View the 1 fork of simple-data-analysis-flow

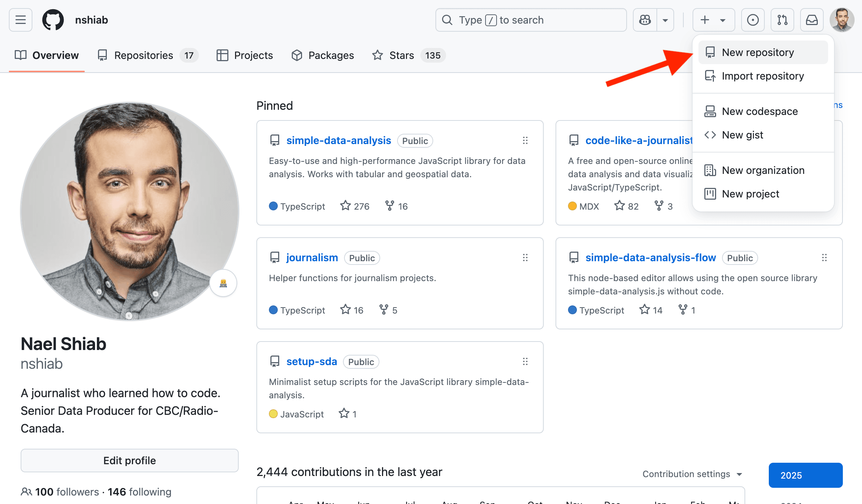(687, 310)
